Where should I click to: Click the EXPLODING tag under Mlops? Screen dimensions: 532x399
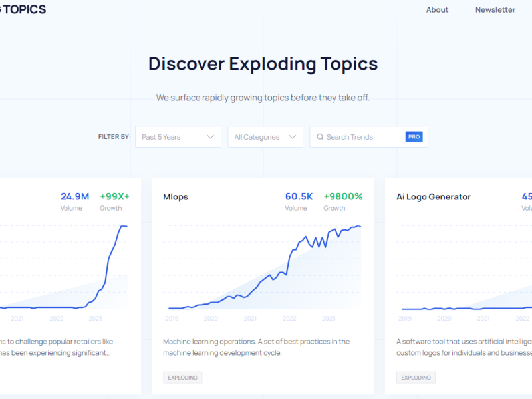[183, 378]
